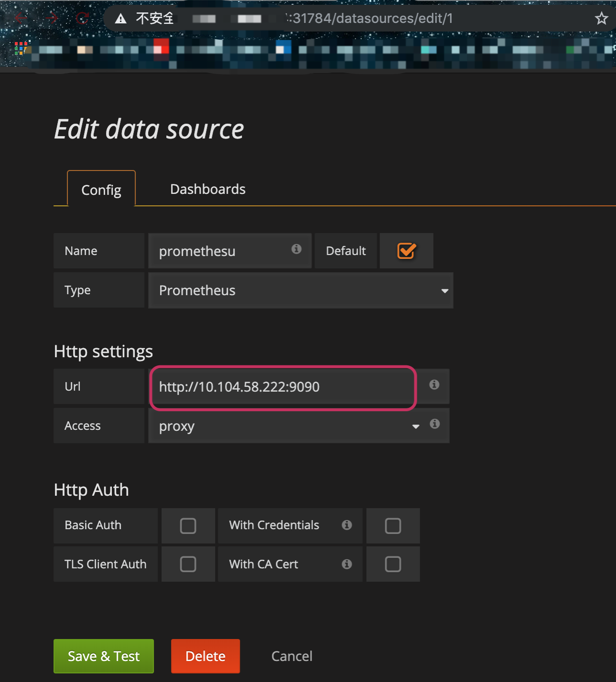Tick the With Credentials checkbox
Screen dimensions: 616x682
point(393,526)
